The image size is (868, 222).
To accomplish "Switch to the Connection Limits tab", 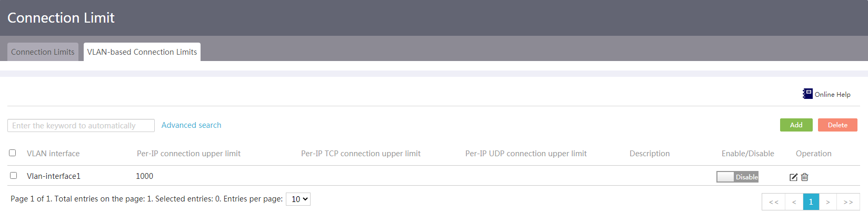I will [43, 52].
